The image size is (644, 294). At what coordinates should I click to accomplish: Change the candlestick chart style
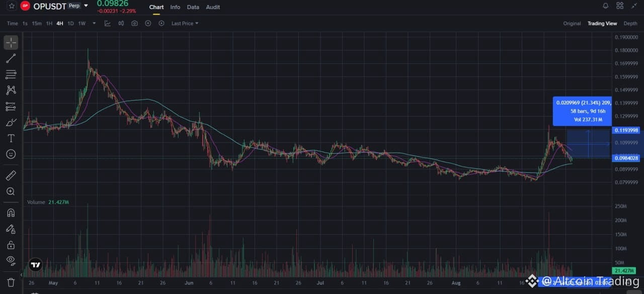tap(121, 23)
